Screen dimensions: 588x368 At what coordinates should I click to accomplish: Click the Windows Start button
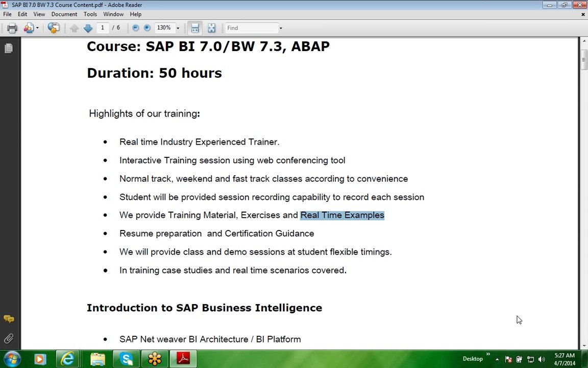tap(12, 359)
